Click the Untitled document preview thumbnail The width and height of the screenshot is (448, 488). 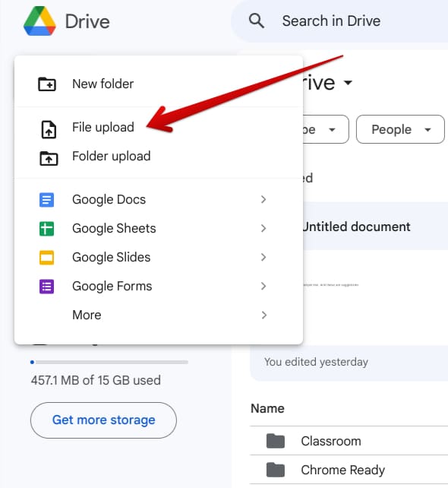375,297
